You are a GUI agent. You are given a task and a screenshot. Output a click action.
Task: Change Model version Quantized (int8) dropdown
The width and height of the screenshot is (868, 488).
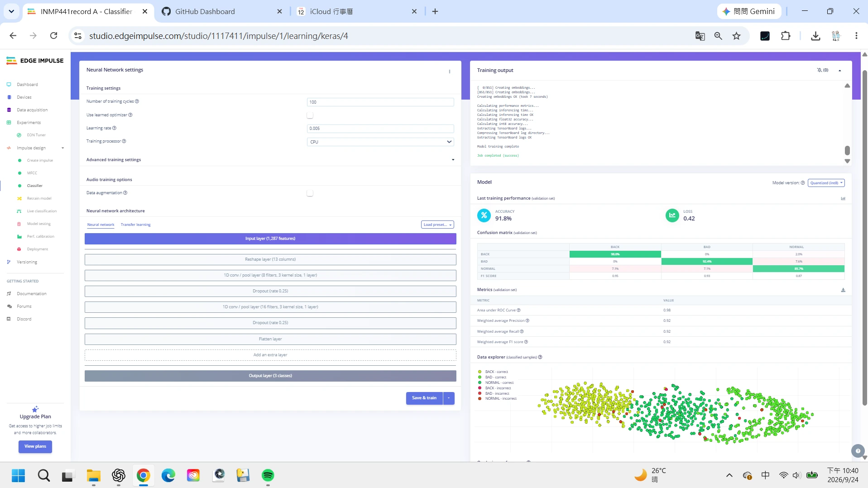click(x=826, y=183)
